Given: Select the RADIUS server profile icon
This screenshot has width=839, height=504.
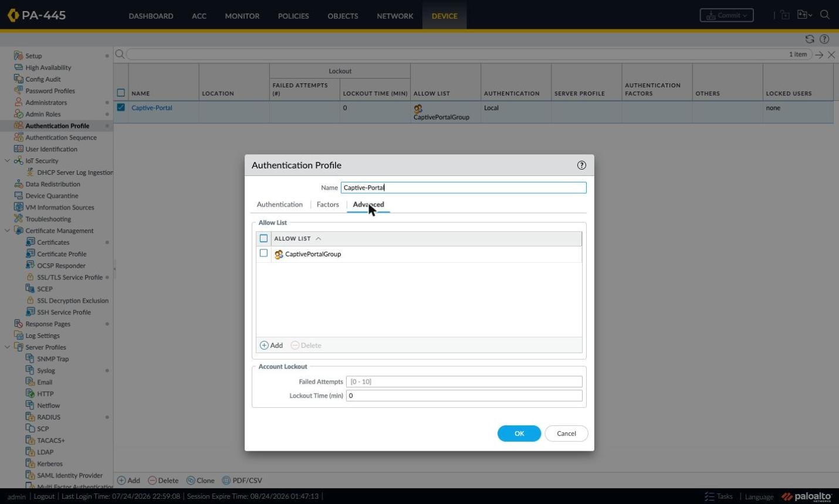Looking at the screenshot, I should coord(31,417).
